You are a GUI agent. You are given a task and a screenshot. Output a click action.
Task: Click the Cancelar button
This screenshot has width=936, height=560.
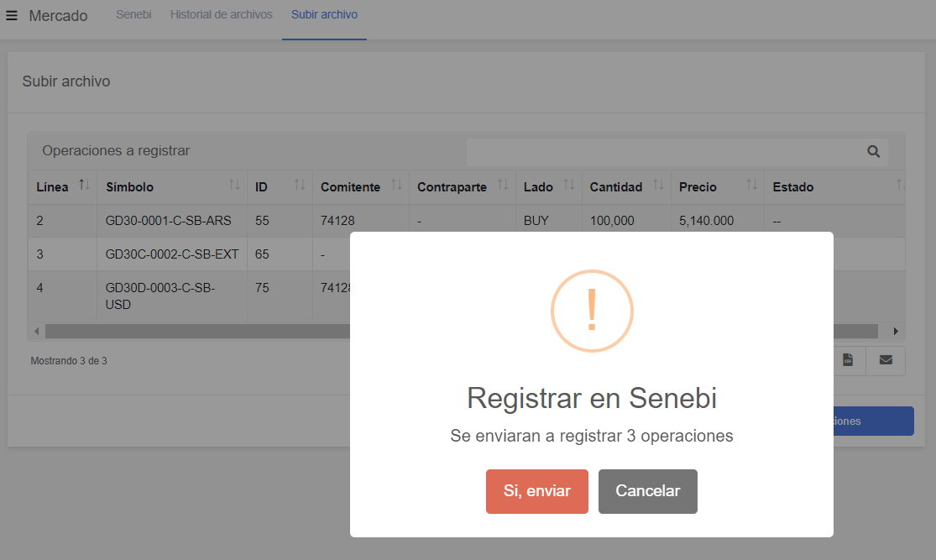tap(648, 491)
